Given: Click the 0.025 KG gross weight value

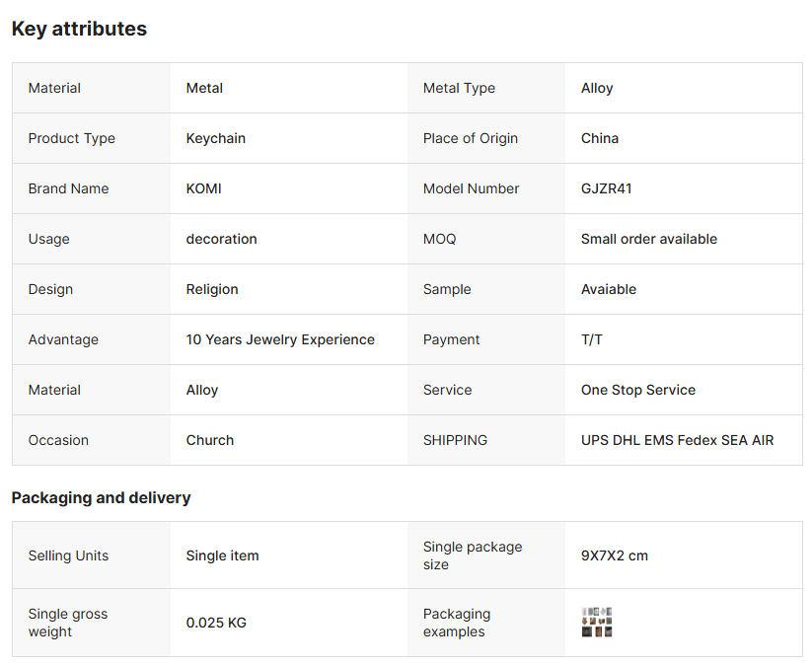Looking at the screenshot, I should coord(216,623).
